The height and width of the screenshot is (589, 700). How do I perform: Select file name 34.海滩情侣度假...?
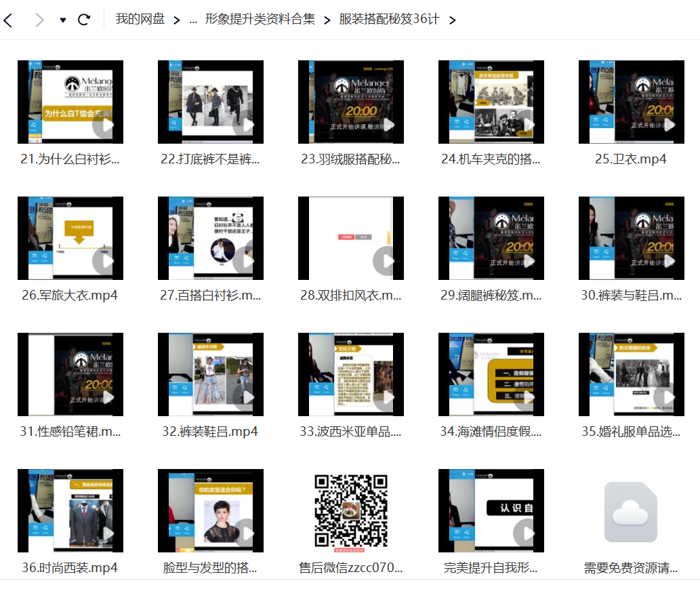point(491,431)
